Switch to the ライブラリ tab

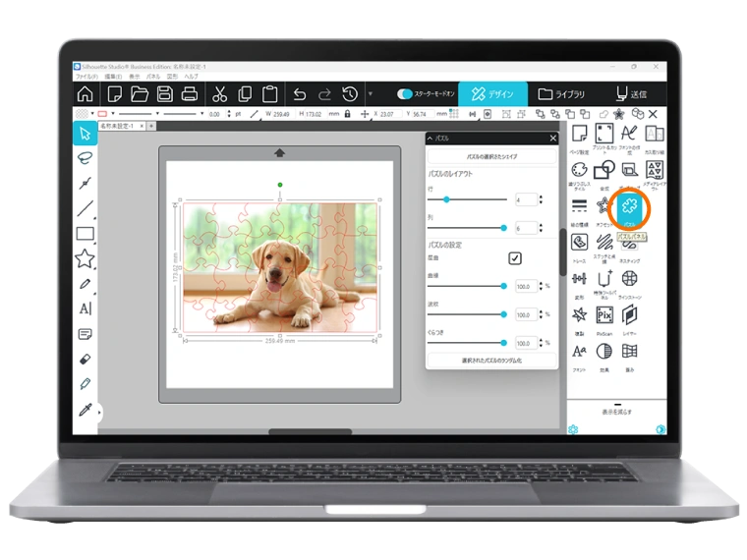[x=561, y=94]
